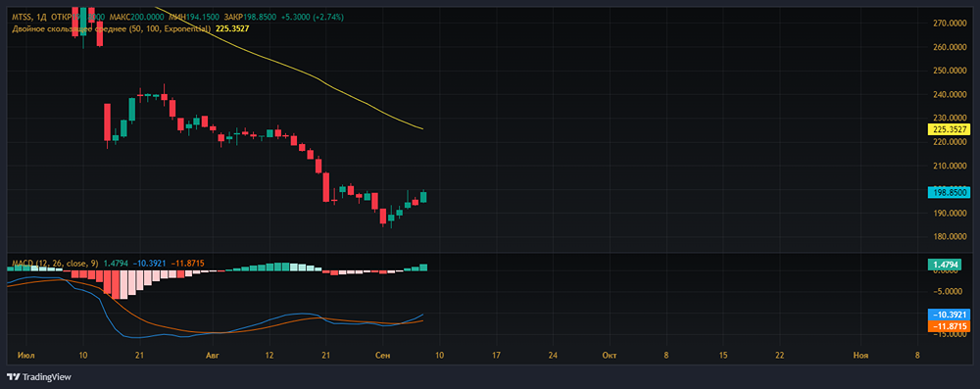The image size is (980, 389).
Task: Click the MACD legend value 1.4794
Action: pyautogui.click(x=115, y=264)
